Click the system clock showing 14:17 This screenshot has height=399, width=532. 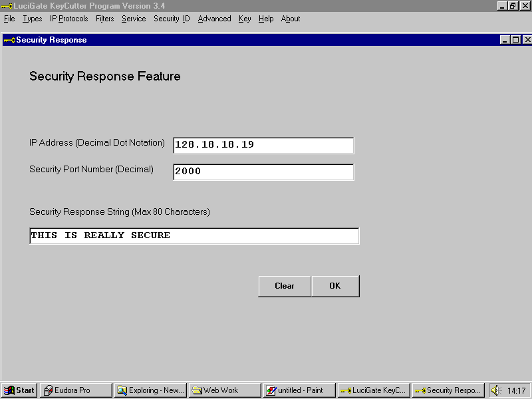tap(516, 391)
